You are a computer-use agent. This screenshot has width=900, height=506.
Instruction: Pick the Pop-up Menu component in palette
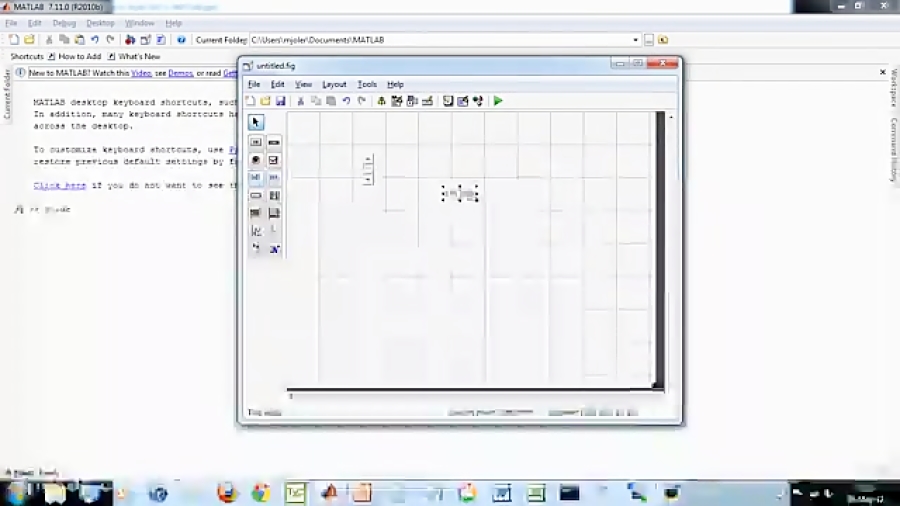(x=256, y=195)
